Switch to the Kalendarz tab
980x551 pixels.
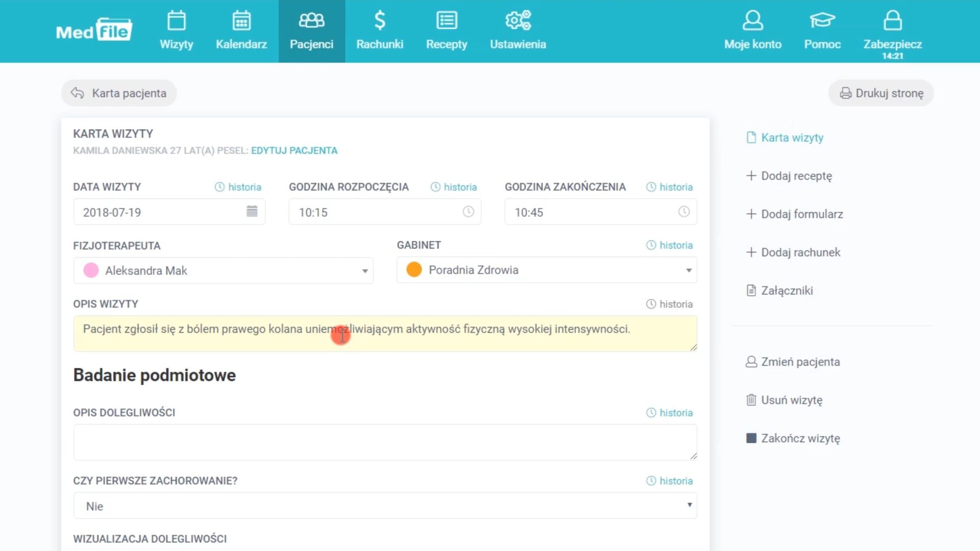pyautogui.click(x=241, y=31)
